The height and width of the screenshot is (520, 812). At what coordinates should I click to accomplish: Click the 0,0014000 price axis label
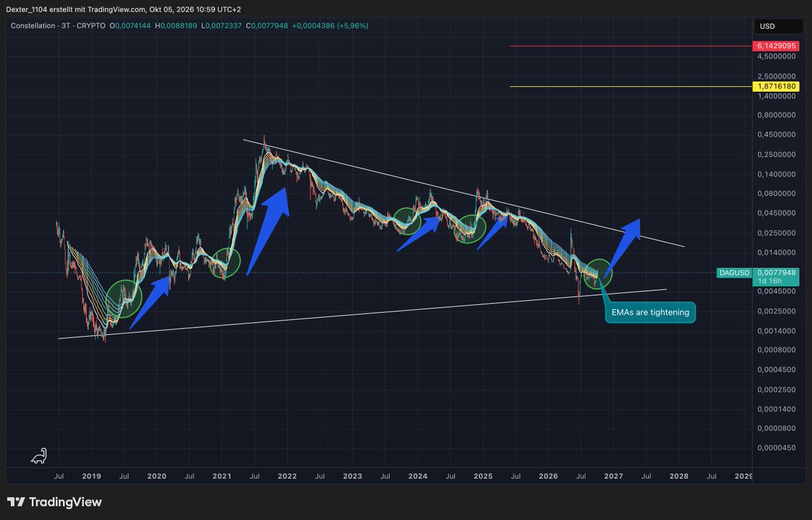(777, 331)
